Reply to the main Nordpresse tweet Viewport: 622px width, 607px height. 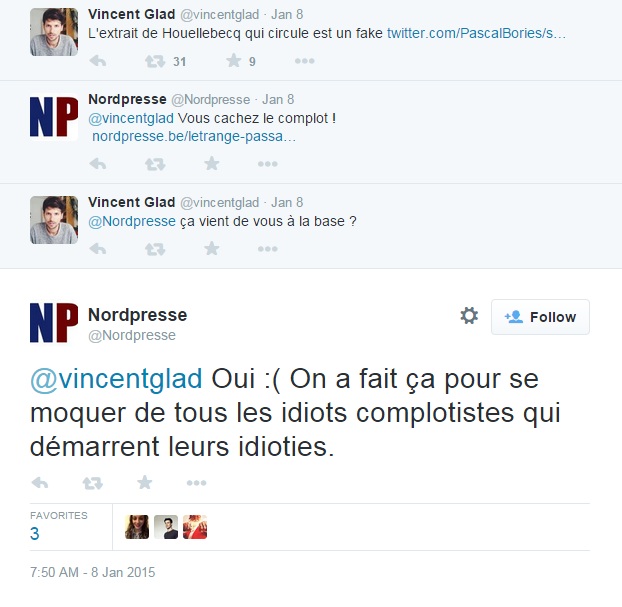40,483
